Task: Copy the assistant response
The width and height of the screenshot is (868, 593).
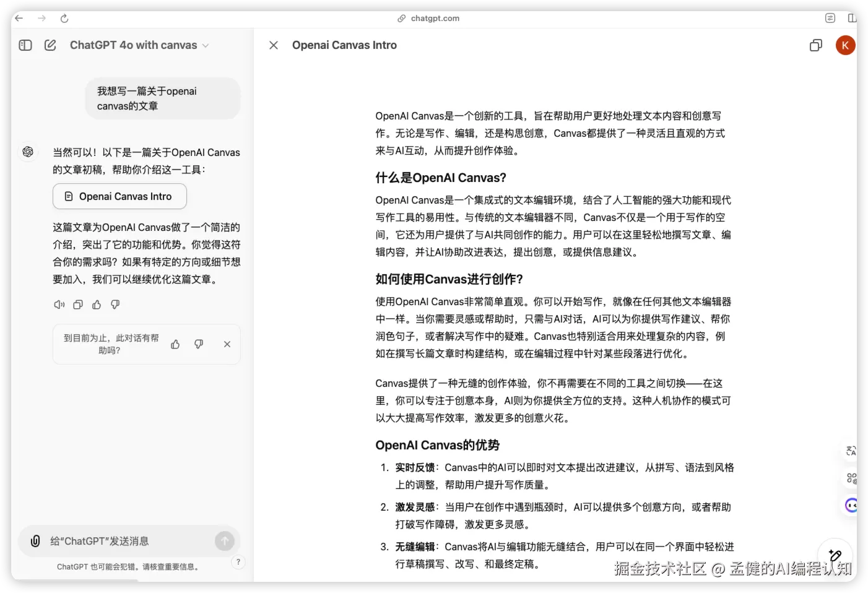Action: click(78, 305)
